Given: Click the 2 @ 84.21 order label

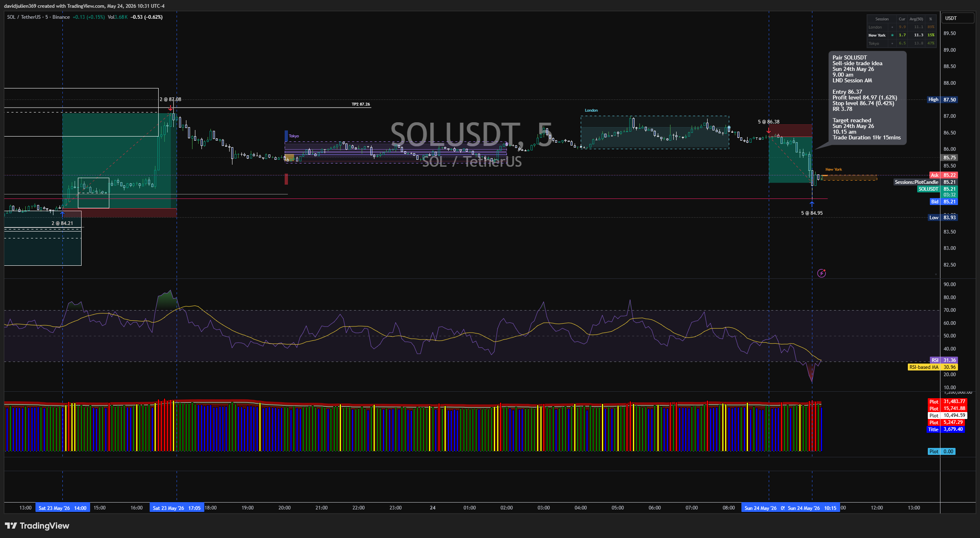Looking at the screenshot, I should [x=62, y=223].
